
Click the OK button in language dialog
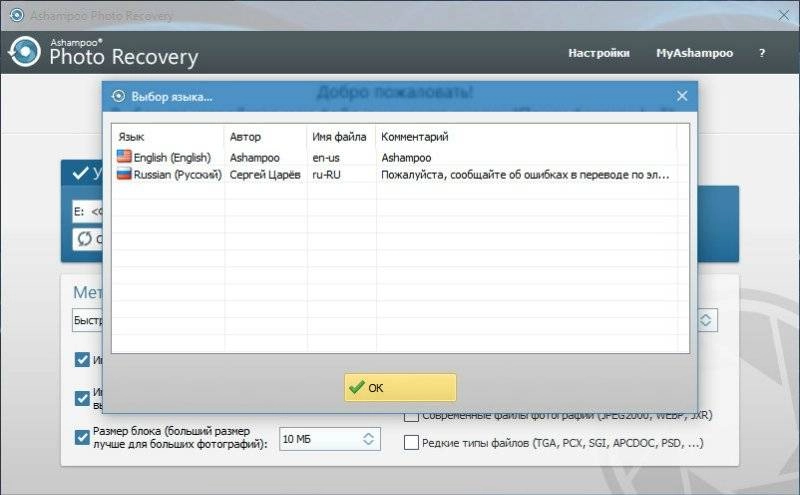click(400, 387)
